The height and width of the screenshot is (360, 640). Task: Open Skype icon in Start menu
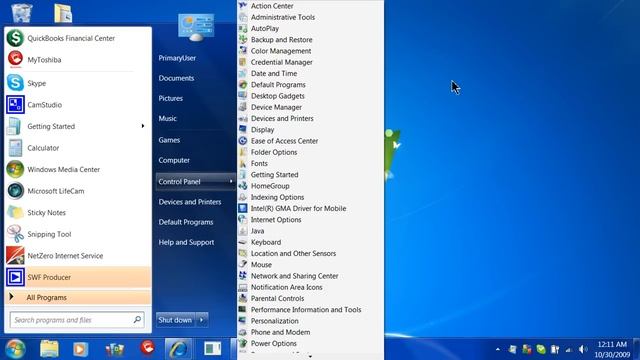click(15, 83)
